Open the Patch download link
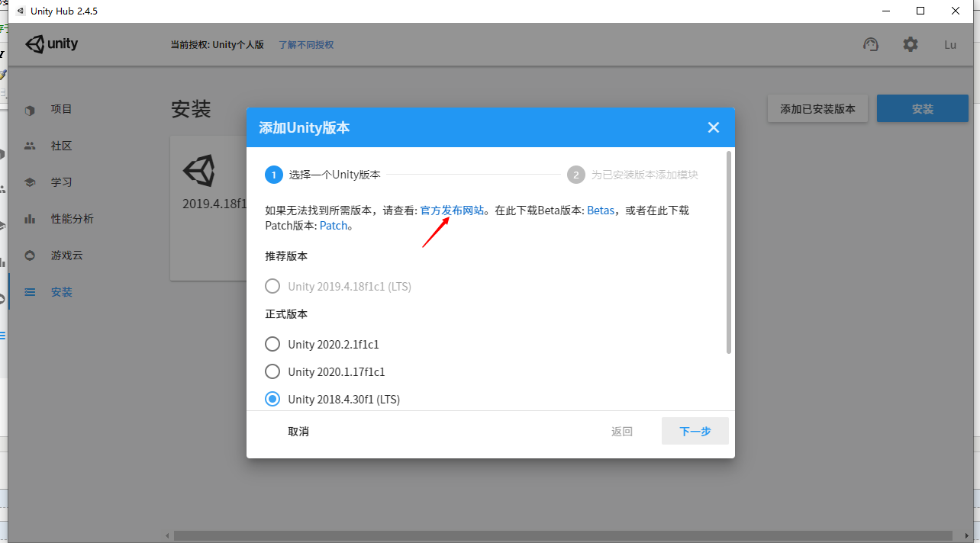 point(334,226)
